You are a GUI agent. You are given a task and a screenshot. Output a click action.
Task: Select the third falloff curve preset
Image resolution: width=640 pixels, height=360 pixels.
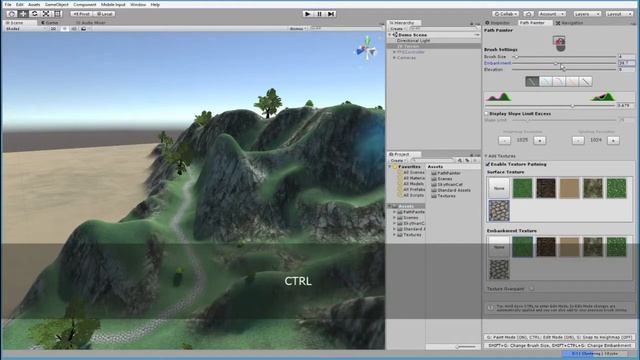pos(559,81)
